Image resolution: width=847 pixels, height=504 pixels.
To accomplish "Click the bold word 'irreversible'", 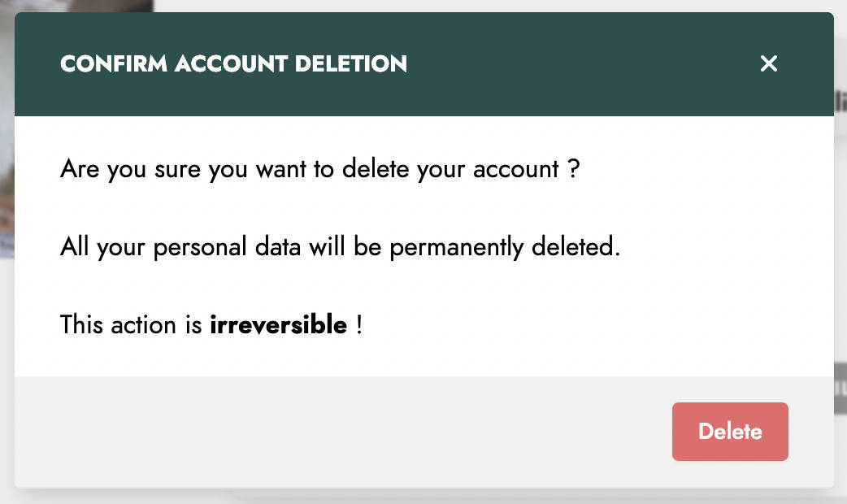I will [278, 324].
